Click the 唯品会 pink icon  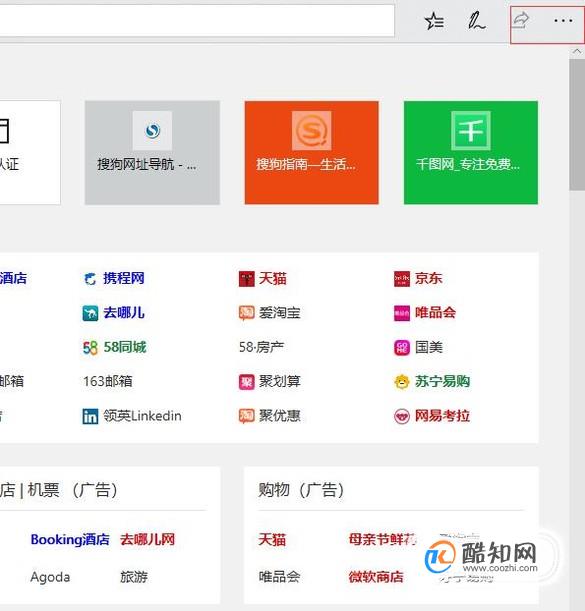pyautogui.click(x=402, y=313)
